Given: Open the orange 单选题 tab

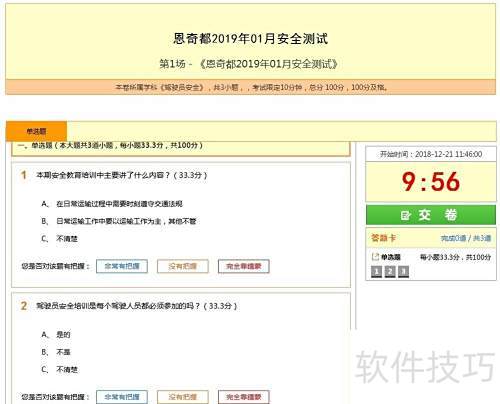Looking at the screenshot, I should coord(36,131).
